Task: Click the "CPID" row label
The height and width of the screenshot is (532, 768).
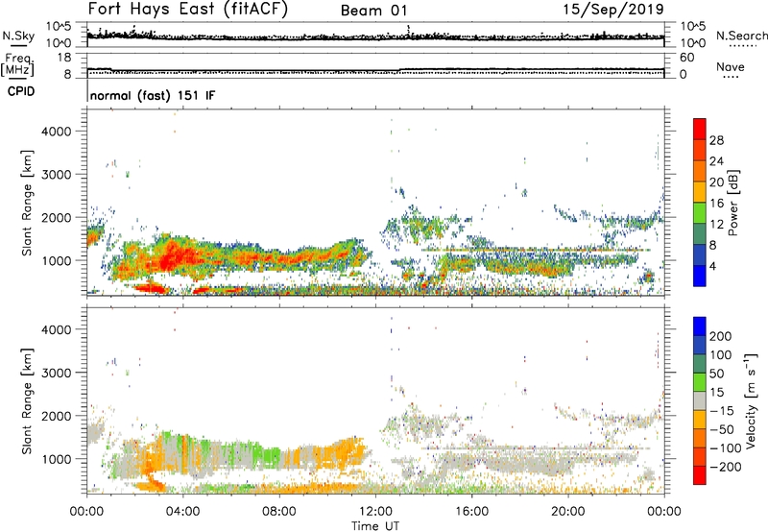Action: [21, 91]
